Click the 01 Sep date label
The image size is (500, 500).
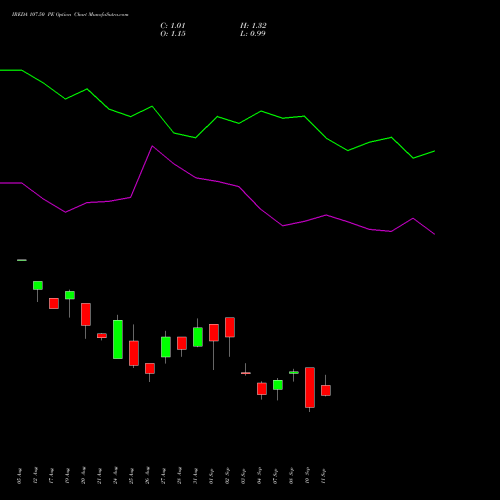click(x=211, y=476)
